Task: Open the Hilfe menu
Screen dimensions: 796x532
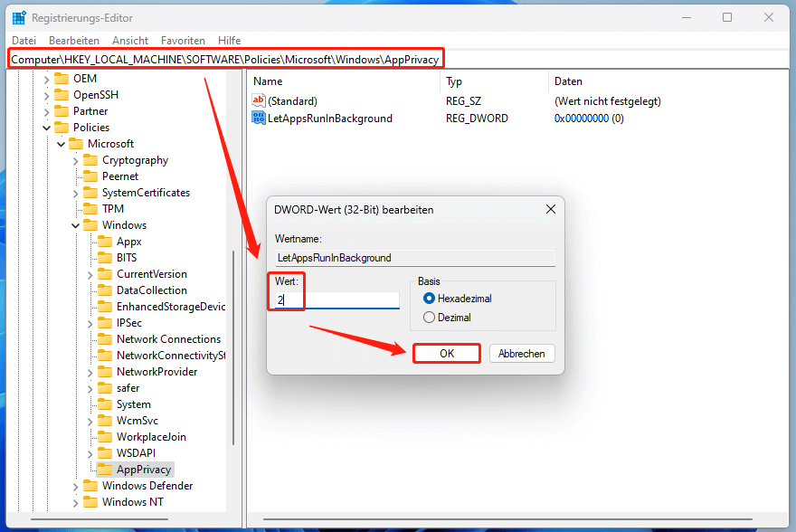Action: tap(230, 40)
